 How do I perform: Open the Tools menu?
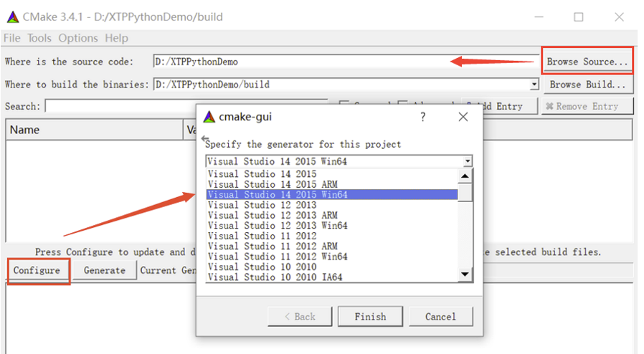39,38
